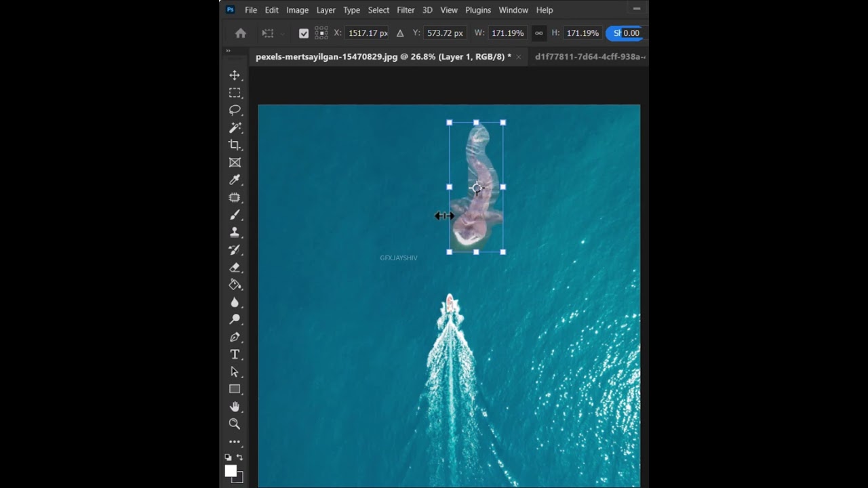
Task: Click the X position field
Action: click(368, 33)
